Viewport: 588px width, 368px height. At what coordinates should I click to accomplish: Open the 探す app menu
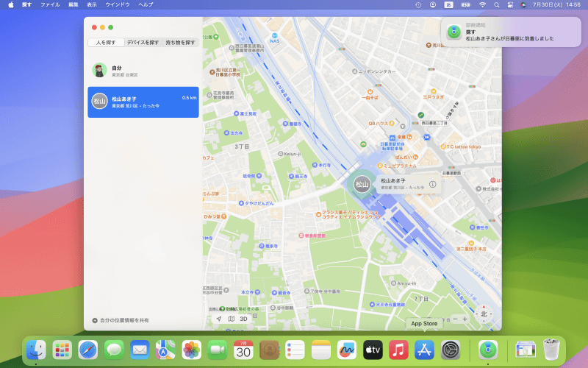click(26, 4)
